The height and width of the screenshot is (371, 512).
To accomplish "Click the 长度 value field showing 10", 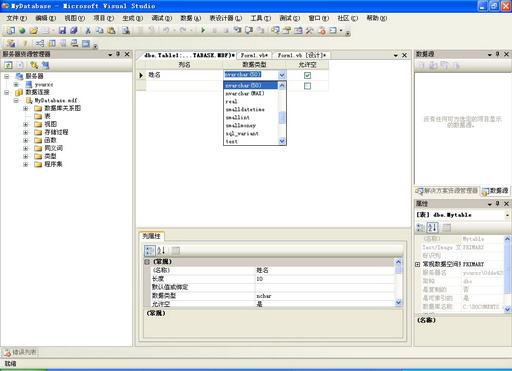I will [x=325, y=279].
